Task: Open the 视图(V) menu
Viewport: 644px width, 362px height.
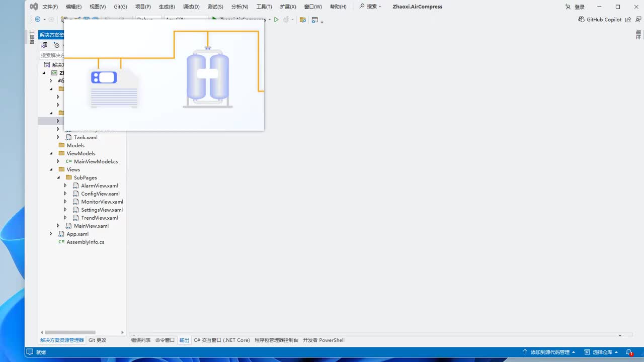Action: (x=98, y=7)
